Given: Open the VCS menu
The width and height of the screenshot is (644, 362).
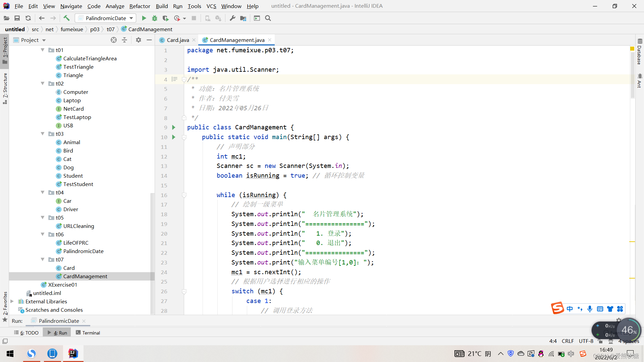Looking at the screenshot, I should tap(211, 6).
